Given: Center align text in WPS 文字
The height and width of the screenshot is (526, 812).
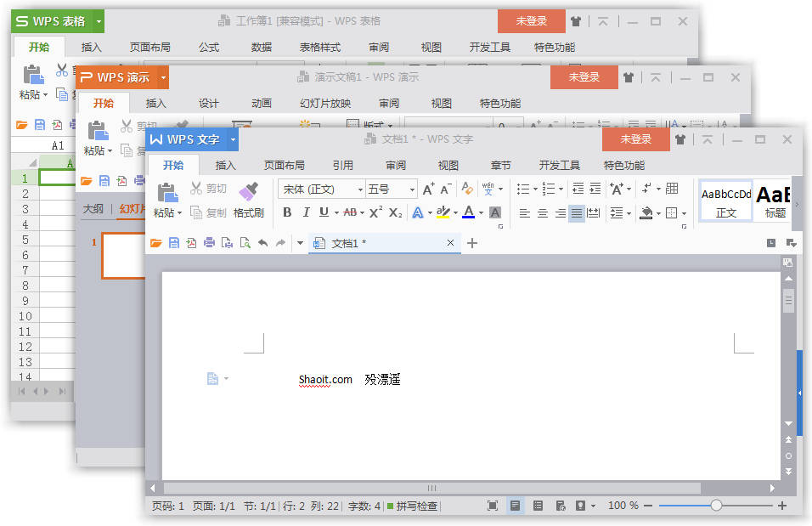Looking at the screenshot, I should click(542, 213).
